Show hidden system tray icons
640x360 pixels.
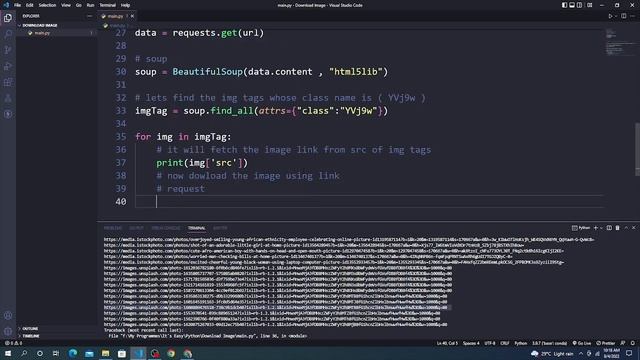click(581, 353)
